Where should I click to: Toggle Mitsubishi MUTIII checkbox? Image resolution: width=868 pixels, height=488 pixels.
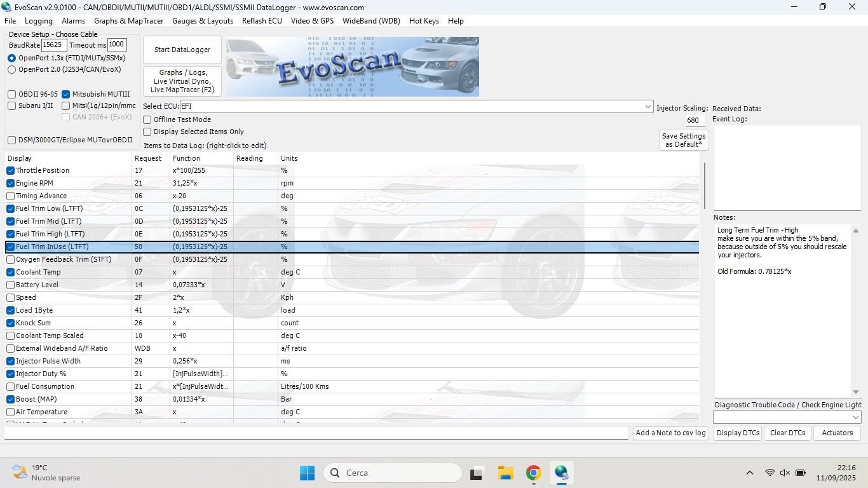(x=66, y=94)
